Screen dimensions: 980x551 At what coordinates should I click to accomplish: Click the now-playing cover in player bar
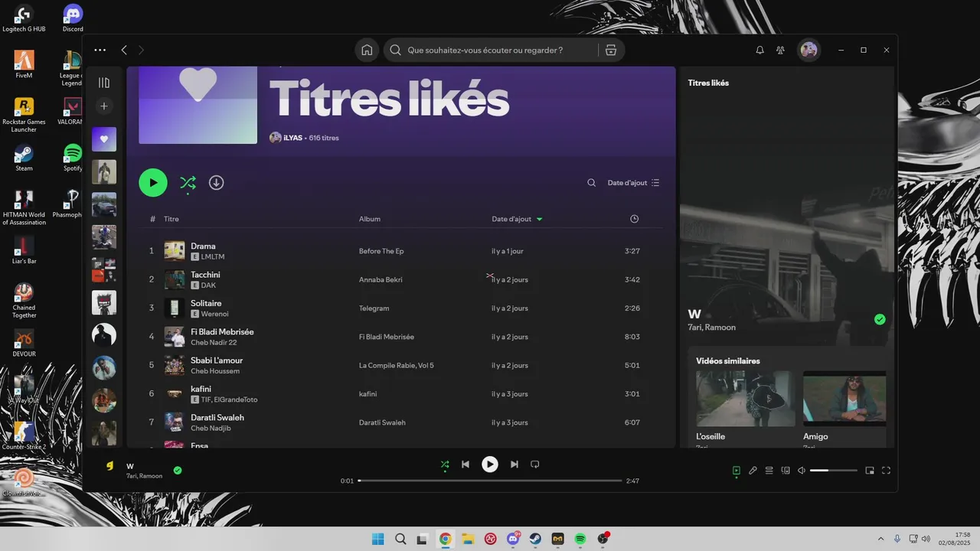click(x=109, y=466)
